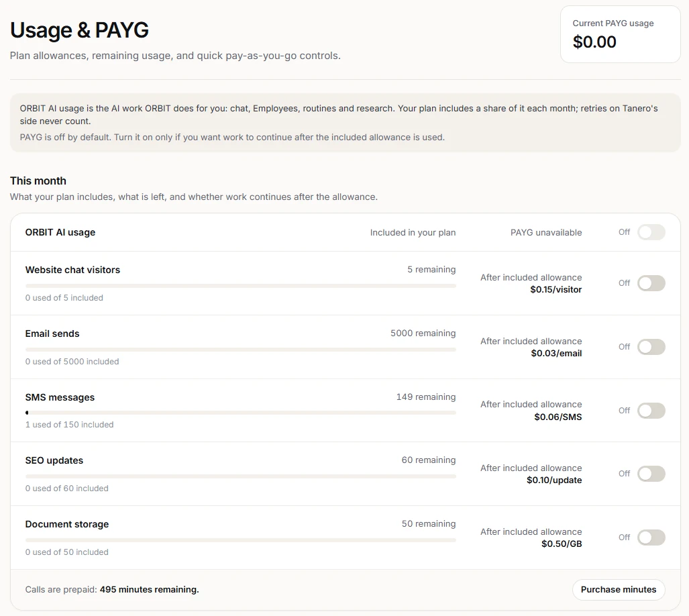Select the SMS messages usage progress bar
Viewport: 689px width, 616px height.
[x=241, y=413]
